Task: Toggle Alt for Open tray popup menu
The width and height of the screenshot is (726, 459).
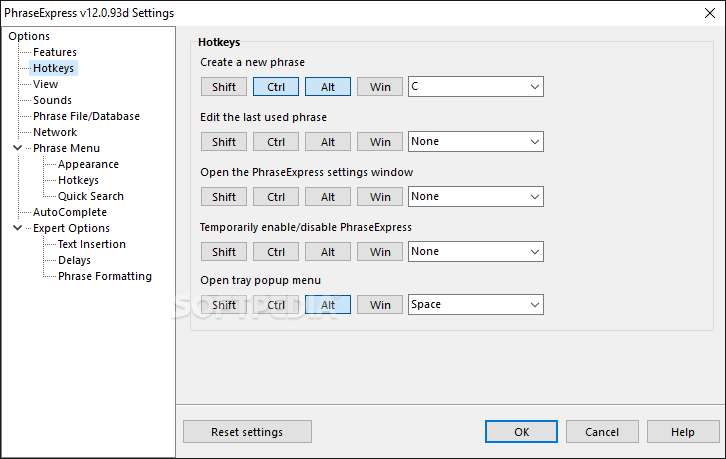Action: coord(328,305)
